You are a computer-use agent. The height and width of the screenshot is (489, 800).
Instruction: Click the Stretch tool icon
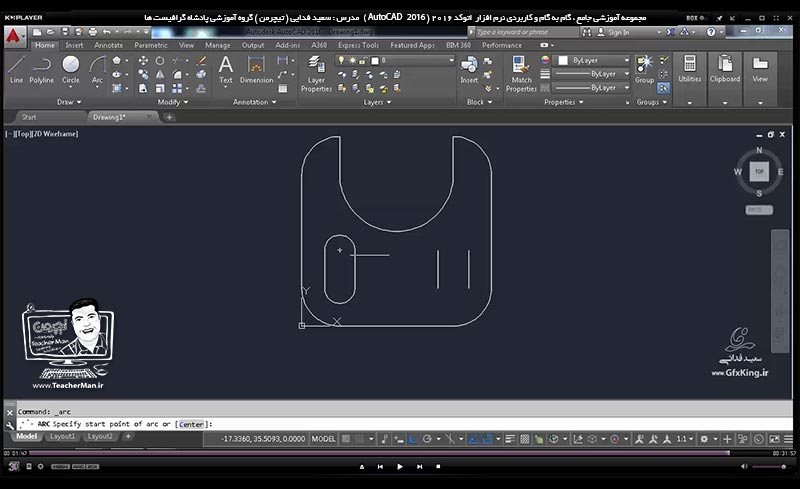click(143, 88)
